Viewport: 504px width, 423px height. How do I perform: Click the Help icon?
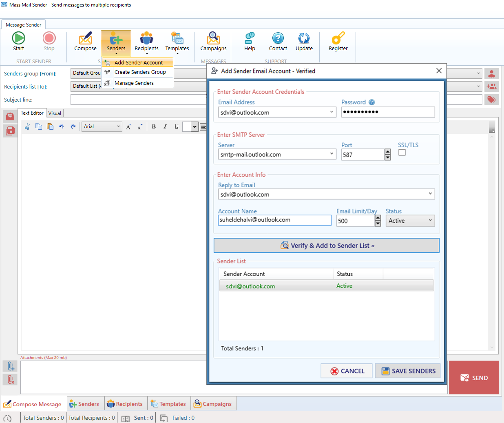pos(250,38)
